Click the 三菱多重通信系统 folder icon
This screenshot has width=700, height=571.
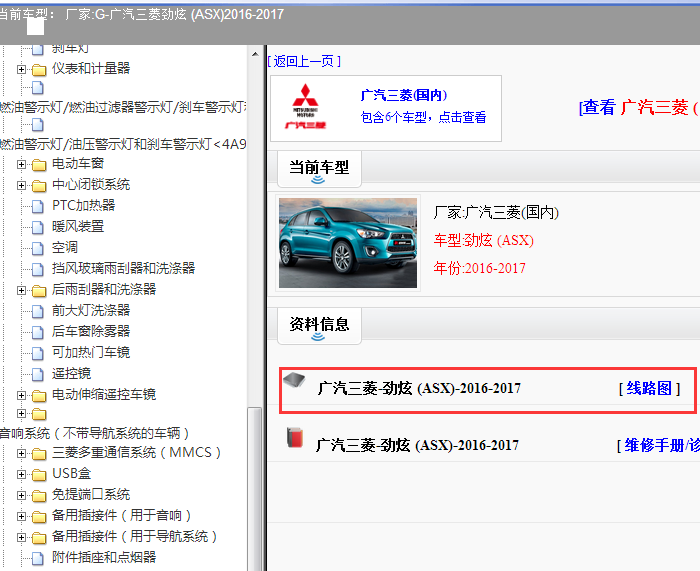(x=39, y=454)
